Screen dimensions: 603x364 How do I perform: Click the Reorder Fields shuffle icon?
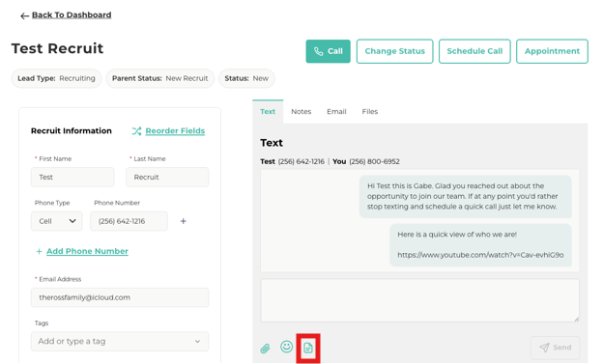pyautogui.click(x=136, y=131)
